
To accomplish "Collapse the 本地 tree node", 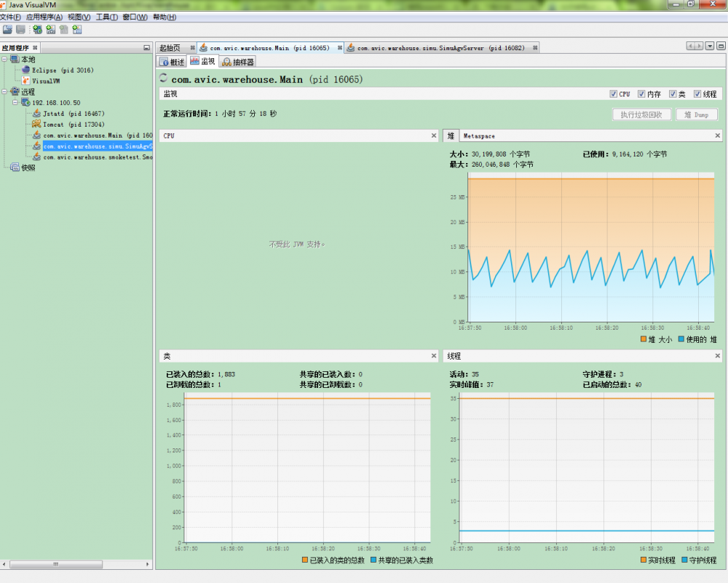I will (x=6, y=59).
